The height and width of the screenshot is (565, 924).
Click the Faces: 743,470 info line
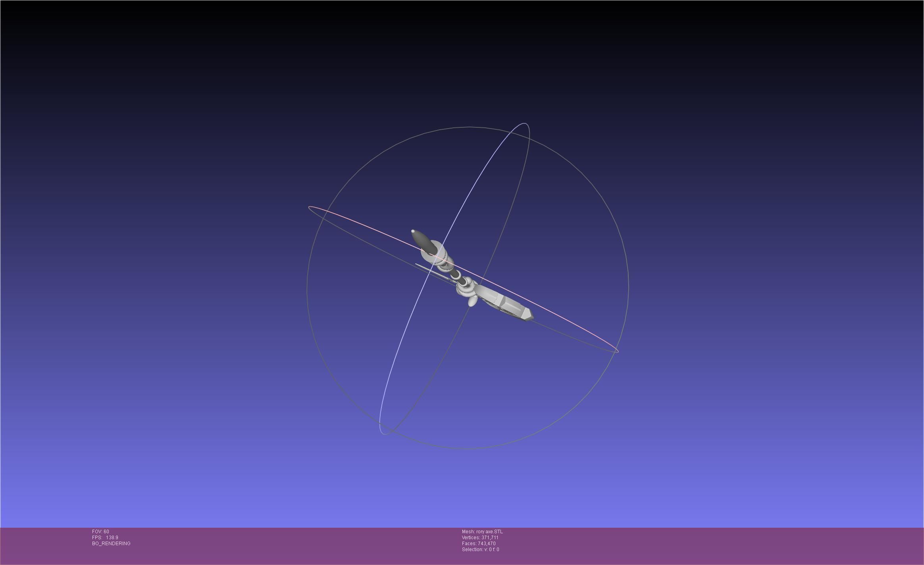[478, 544]
